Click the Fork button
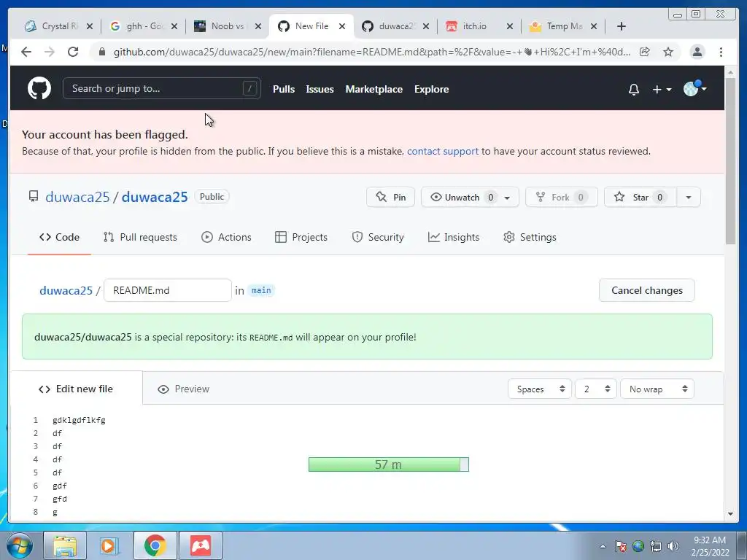747x560 pixels. click(x=561, y=197)
